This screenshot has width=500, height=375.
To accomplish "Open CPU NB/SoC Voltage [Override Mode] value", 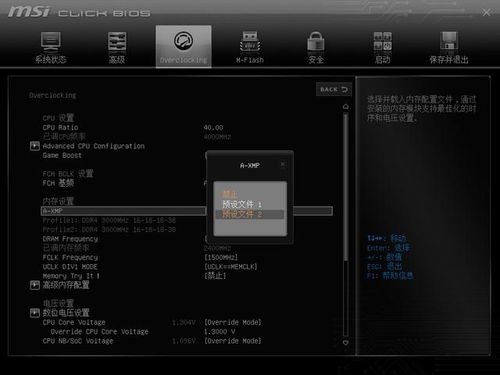I will coord(233,341).
